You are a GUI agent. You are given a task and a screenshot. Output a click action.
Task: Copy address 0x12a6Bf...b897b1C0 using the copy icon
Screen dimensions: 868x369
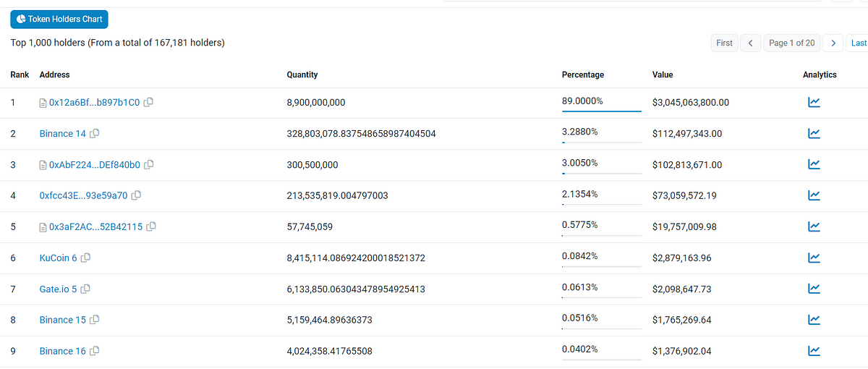click(148, 103)
